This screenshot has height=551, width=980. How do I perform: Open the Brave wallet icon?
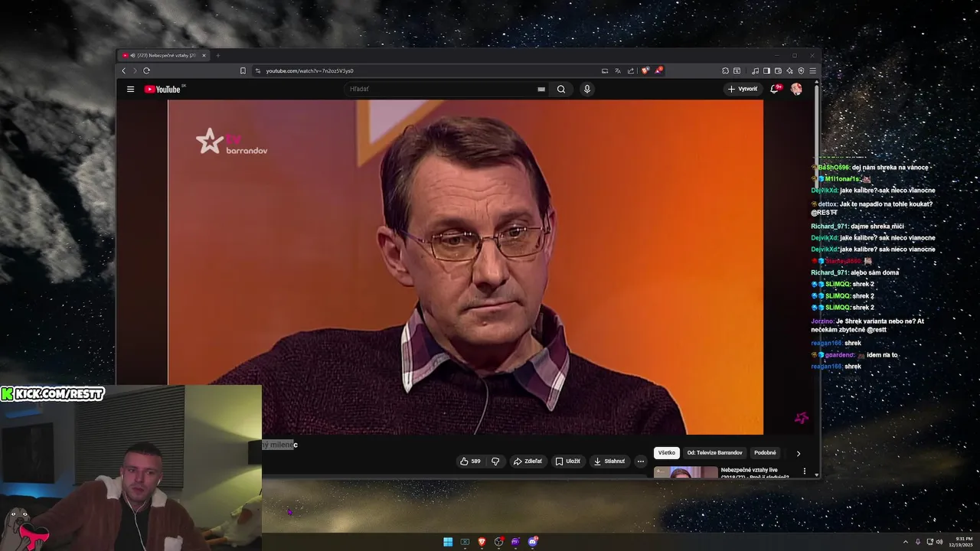778,70
